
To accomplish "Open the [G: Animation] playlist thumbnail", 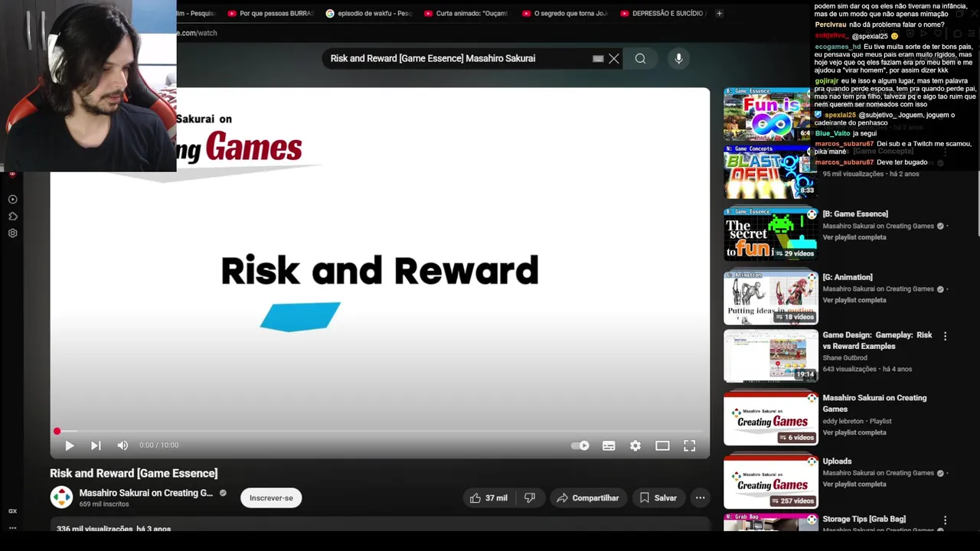I will click(770, 298).
